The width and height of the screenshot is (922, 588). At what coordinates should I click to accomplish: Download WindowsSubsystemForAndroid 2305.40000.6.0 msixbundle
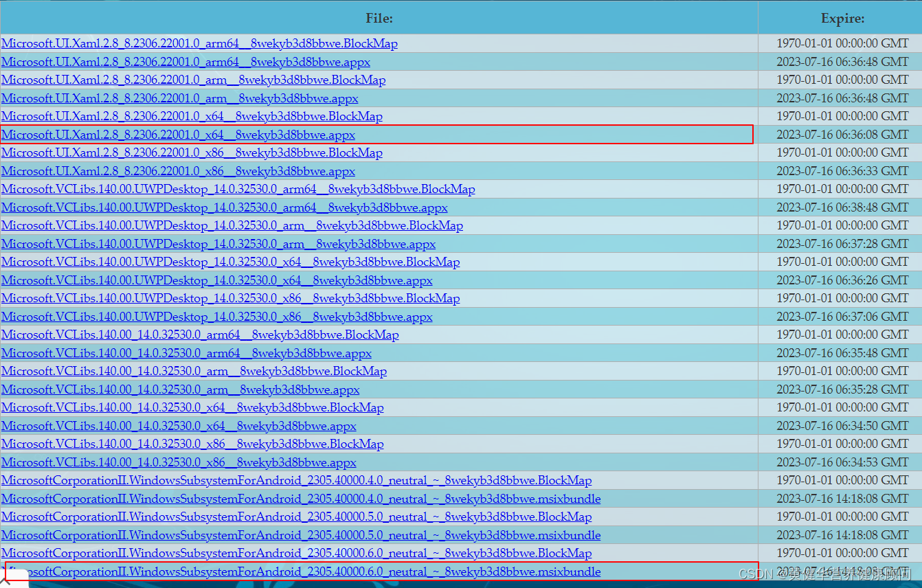(x=301, y=572)
